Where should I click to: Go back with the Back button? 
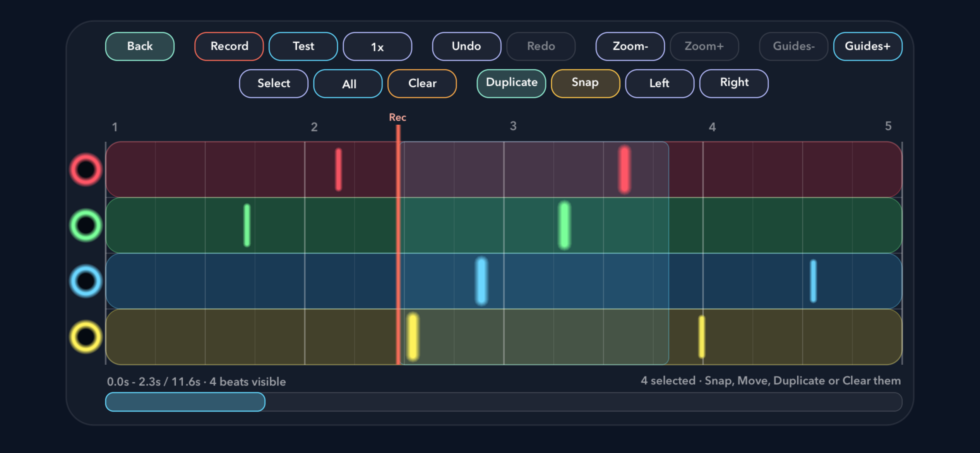coord(140,46)
